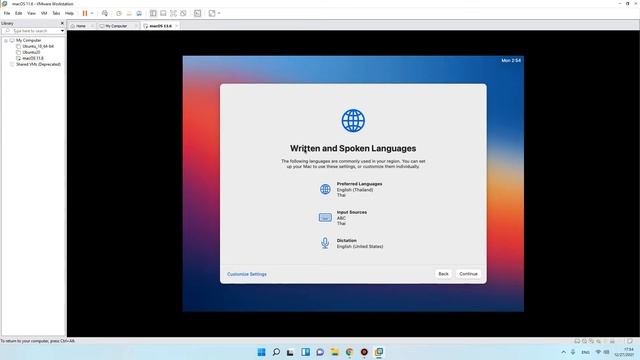Click VMware Workstation taskbar icon
This screenshot has height=360, width=640.
click(x=379, y=352)
